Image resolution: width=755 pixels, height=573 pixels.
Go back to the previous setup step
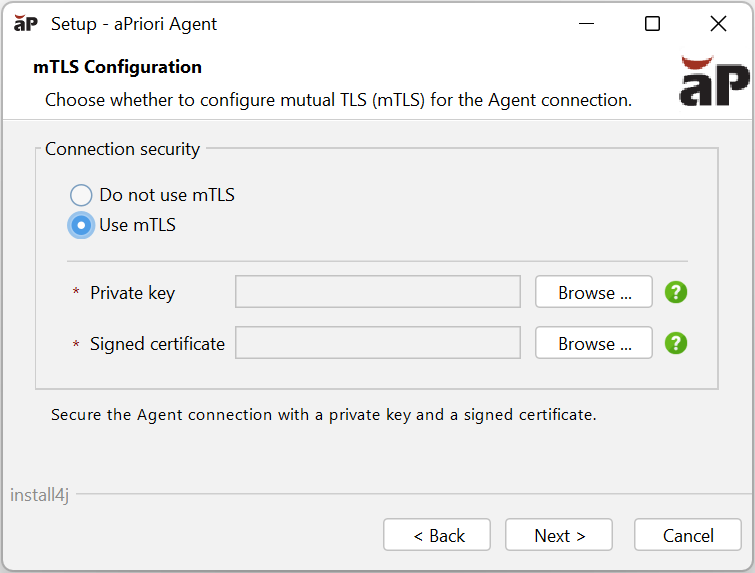(x=437, y=535)
